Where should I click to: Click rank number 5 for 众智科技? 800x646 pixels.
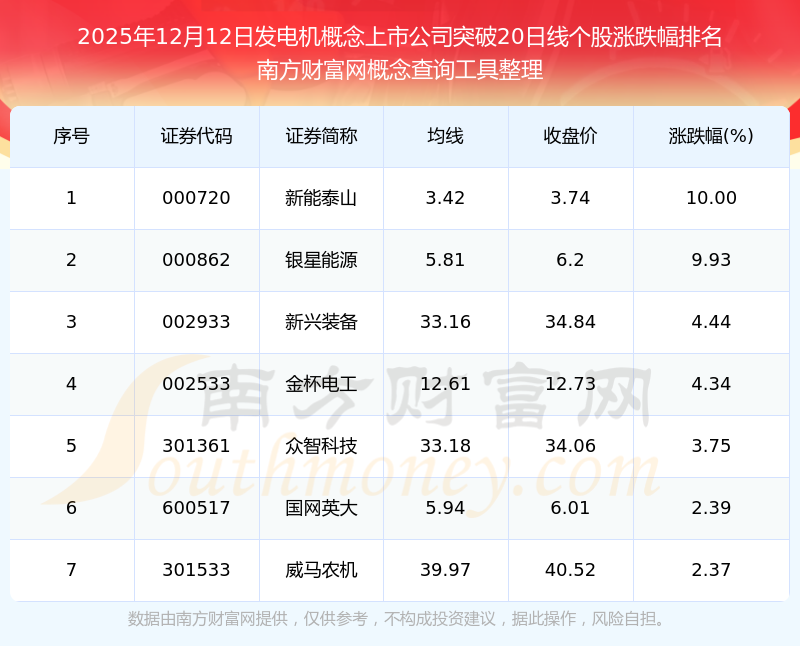(71, 446)
